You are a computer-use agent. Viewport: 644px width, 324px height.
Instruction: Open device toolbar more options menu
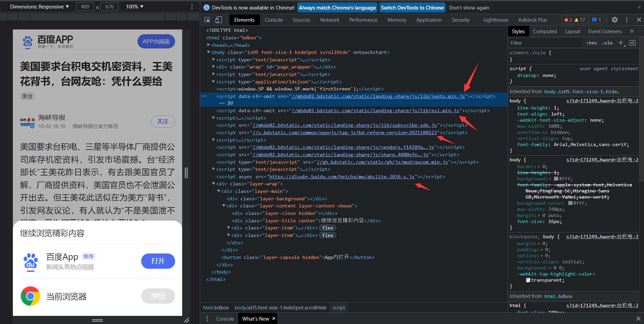[192, 7]
